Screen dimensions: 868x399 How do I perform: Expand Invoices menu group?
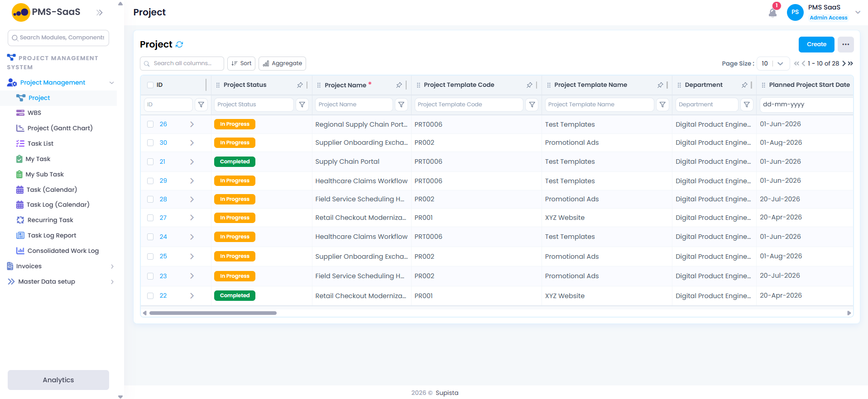(112, 266)
